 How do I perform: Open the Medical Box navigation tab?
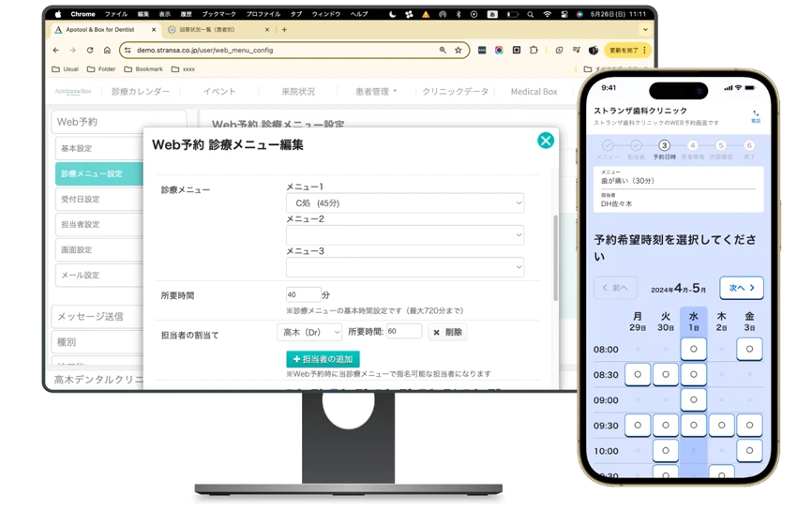[x=534, y=92]
